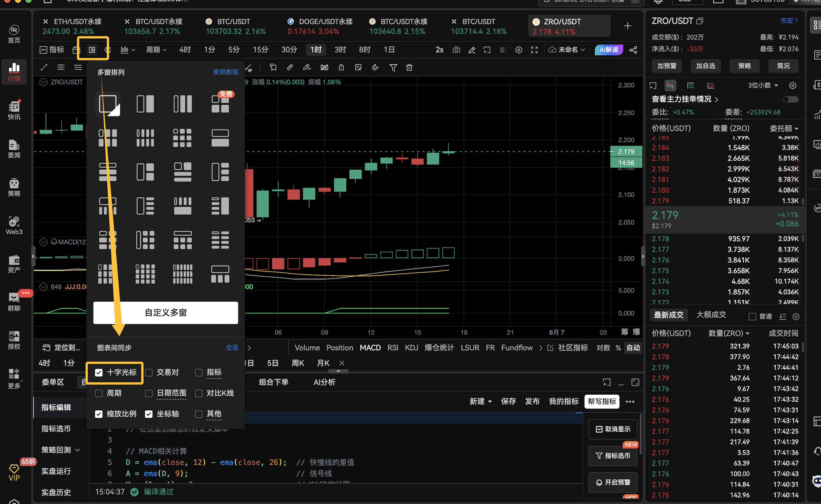Open the Web3 sidebar icon

(14, 225)
